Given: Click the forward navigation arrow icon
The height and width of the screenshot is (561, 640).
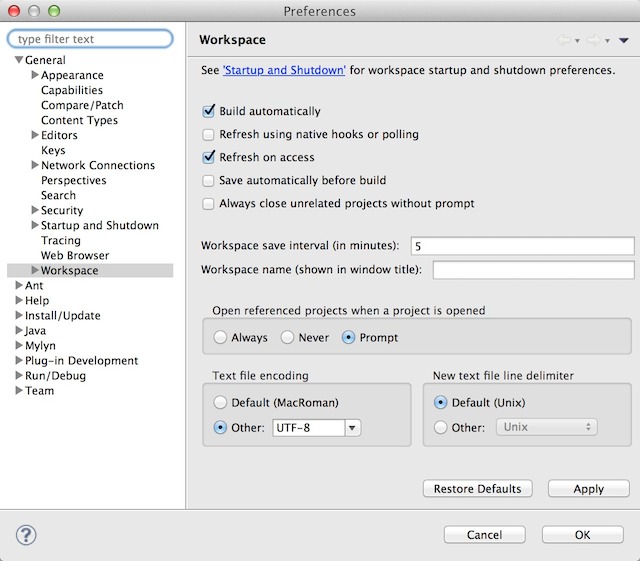Looking at the screenshot, I should [593, 41].
